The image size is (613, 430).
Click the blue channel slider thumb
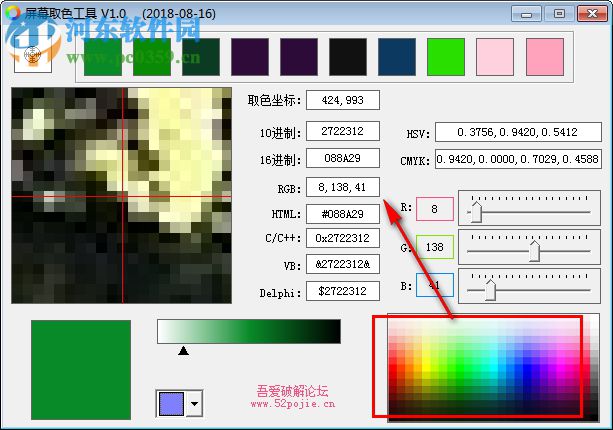490,290
